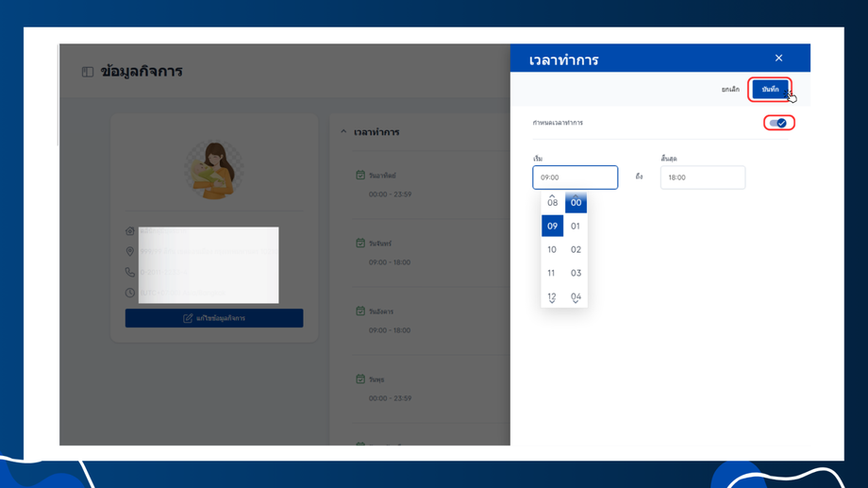
Task: Click the start time field 09:00
Action: click(x=576, y=177)
